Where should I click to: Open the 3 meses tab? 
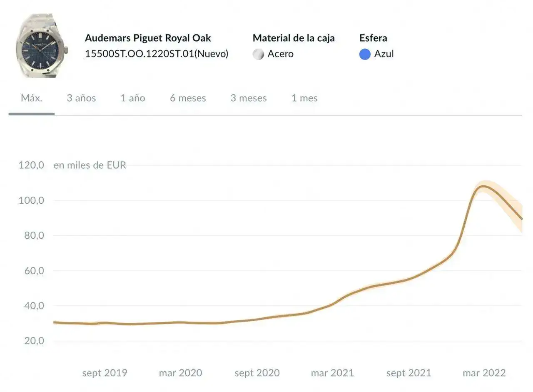(249, 98)
